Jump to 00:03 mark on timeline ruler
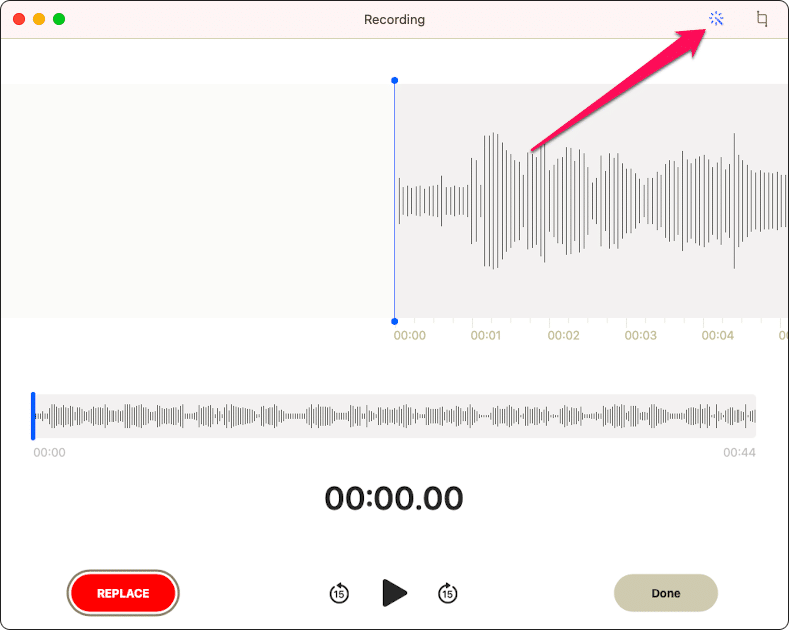This screenshot has height=630, width=789. coord(640,336)
